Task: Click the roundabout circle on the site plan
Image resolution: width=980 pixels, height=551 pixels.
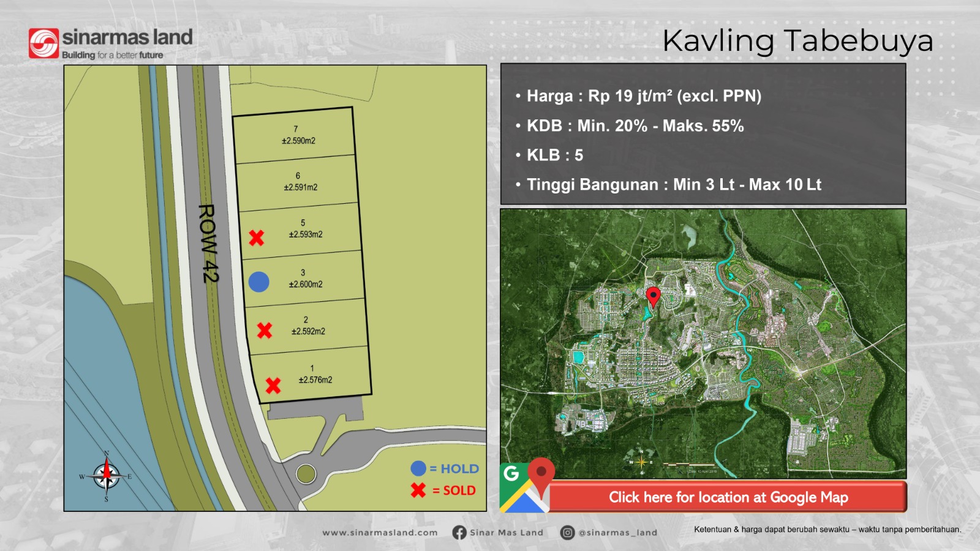Action: (306, 474)
